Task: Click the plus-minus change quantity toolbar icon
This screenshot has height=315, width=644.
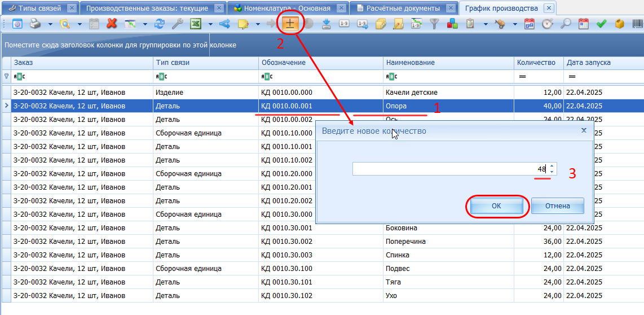Action: [x=291, y=24]
